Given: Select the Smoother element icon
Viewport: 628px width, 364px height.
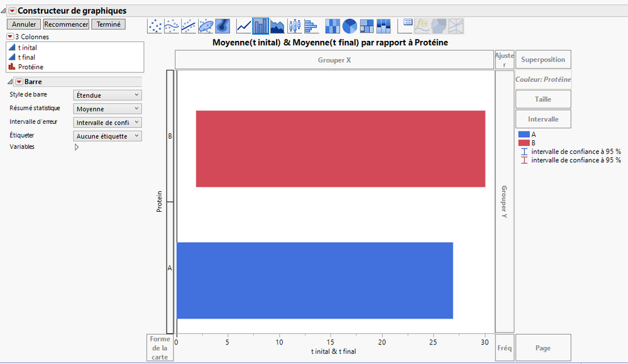Looking at the screenshot, I should click(172, 26).
